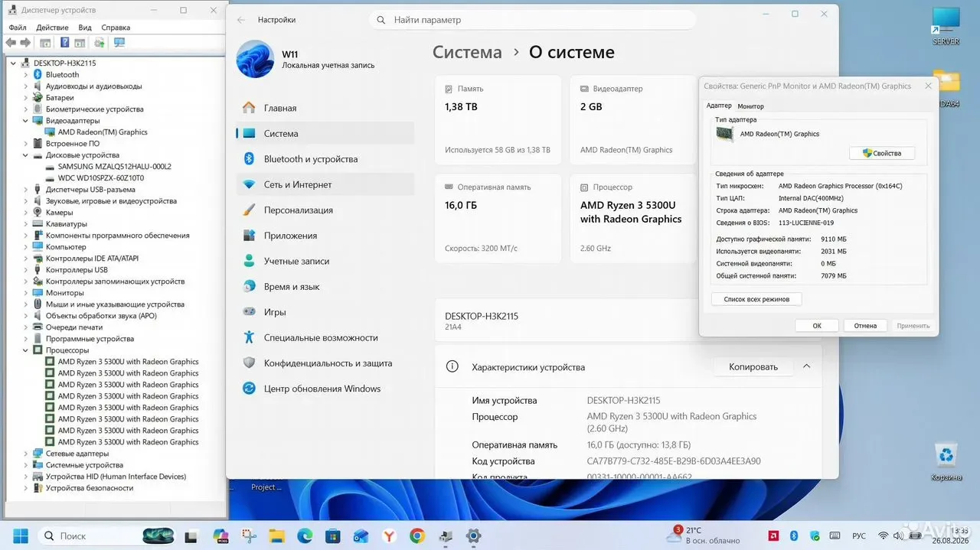
Task: Go to Сеть и Интернет settings
Action: point(325,184)
